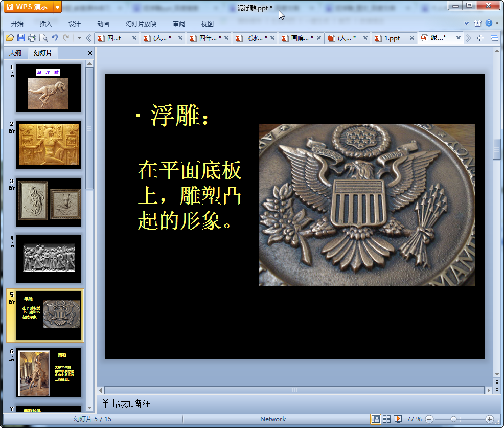Viewport: 504px width, 428px height.
Task: Click 单击添加备注 notes field
Action: click(126, 403)
